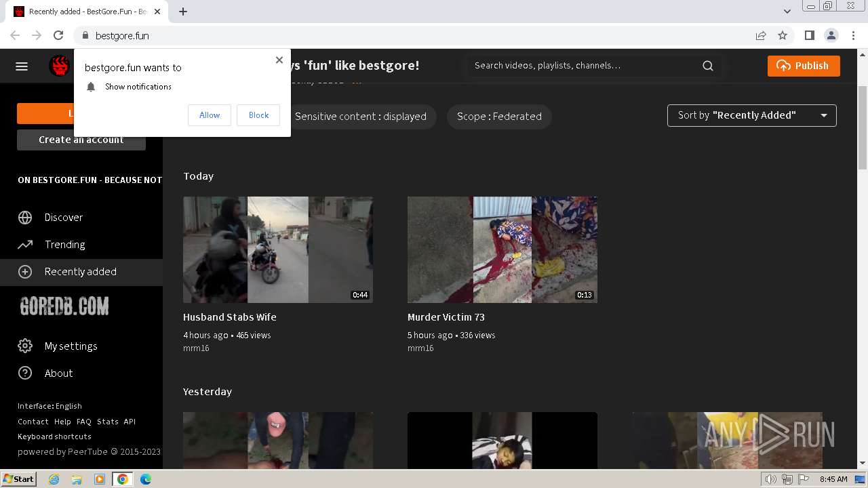The width and height of the screenshot is (868, 488).
Task: Click the page vertical scrollbar
Action: (863, 129)
